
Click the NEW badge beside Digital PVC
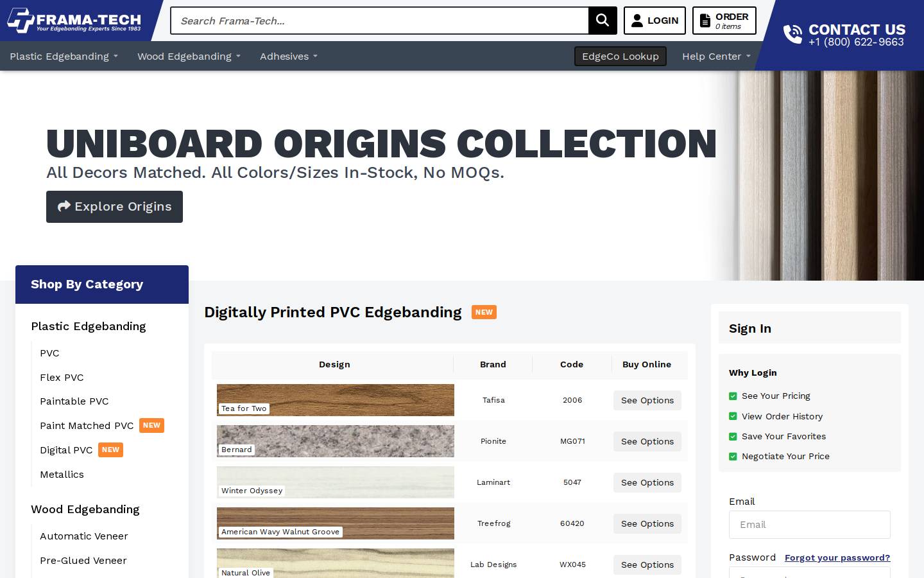point(110,450)
